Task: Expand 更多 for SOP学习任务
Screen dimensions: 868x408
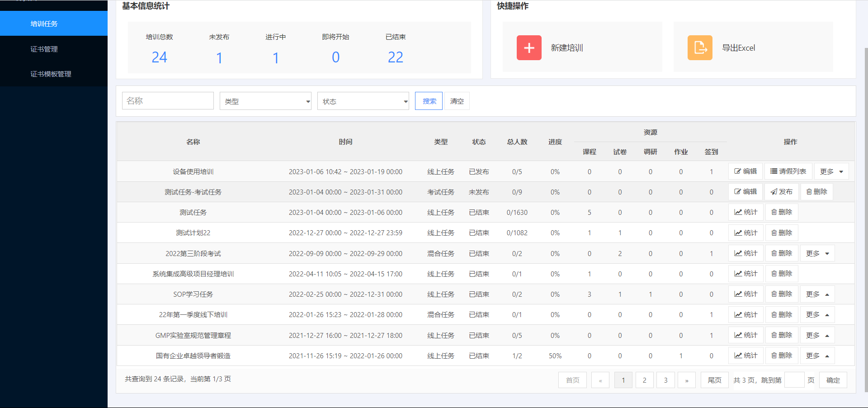Action: pos(817,294)
